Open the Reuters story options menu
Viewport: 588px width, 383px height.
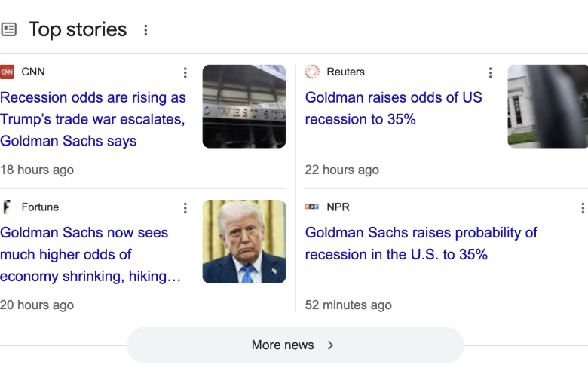pyautogui.click(x=490, y=72)
